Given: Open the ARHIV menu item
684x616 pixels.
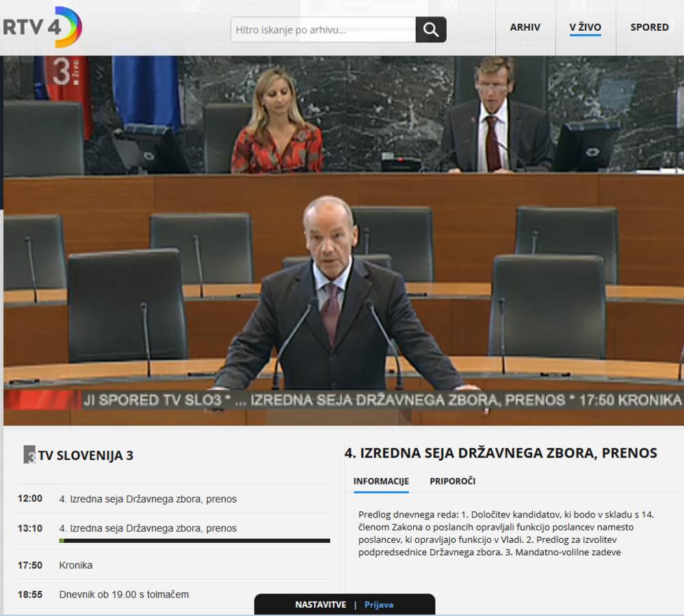Looking at the screenshot, I should click(x=525, y=27).
